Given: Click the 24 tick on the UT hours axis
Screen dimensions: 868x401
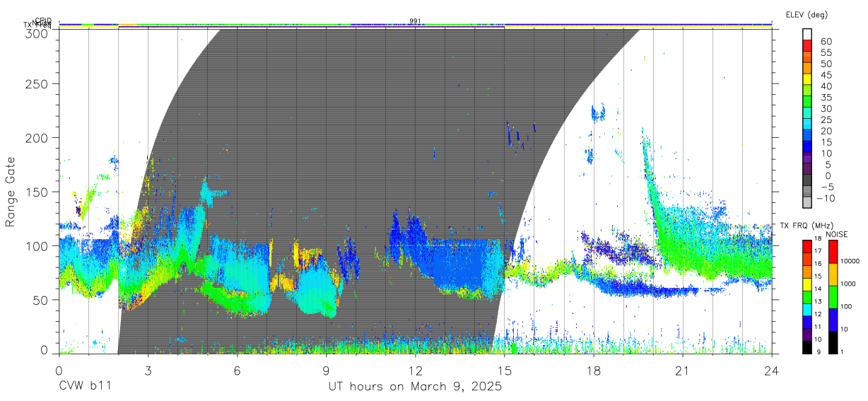Looking at the screenshot, I should coord(772,370).
